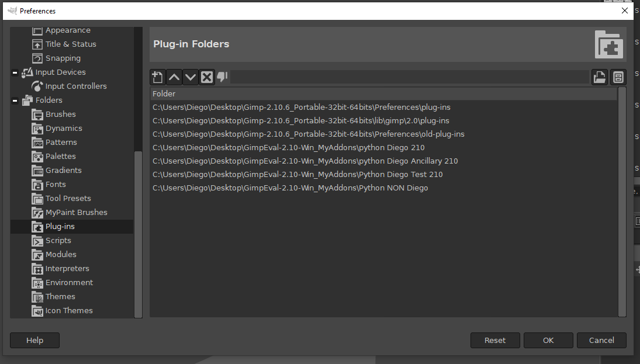Move selected folder down arrow

pos(191,77)
